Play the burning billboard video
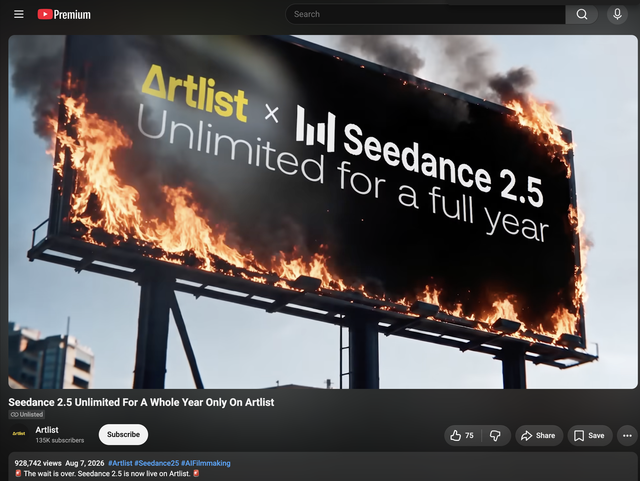640x481 pixels. point(323,212)
